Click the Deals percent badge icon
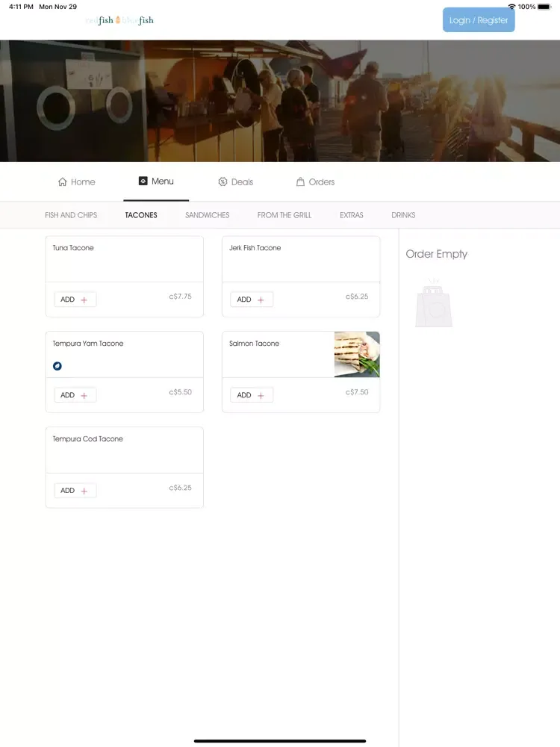560x747 pixels. (223, 182)
